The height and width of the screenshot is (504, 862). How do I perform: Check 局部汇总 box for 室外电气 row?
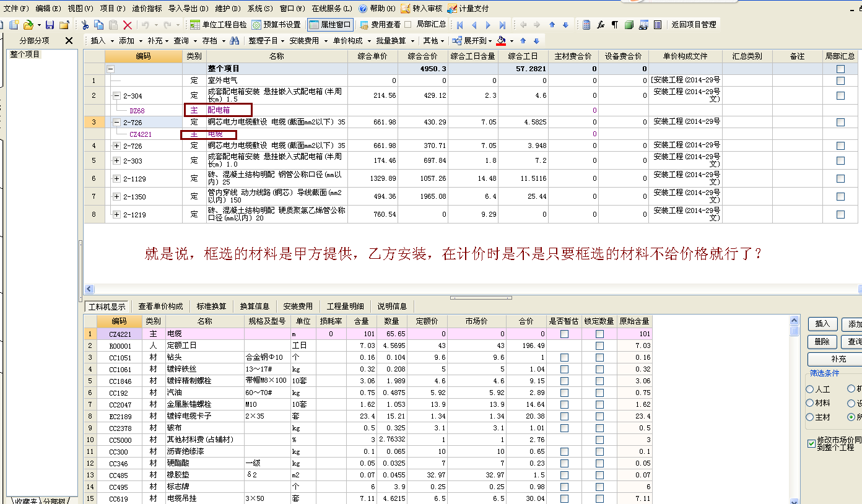coord(840,80)
